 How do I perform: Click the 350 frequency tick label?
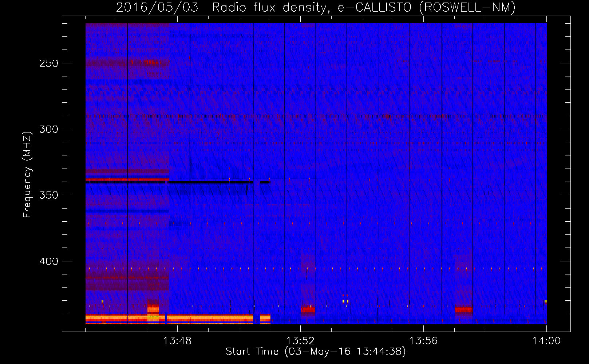pyautogui.click(x=49, y=195)
